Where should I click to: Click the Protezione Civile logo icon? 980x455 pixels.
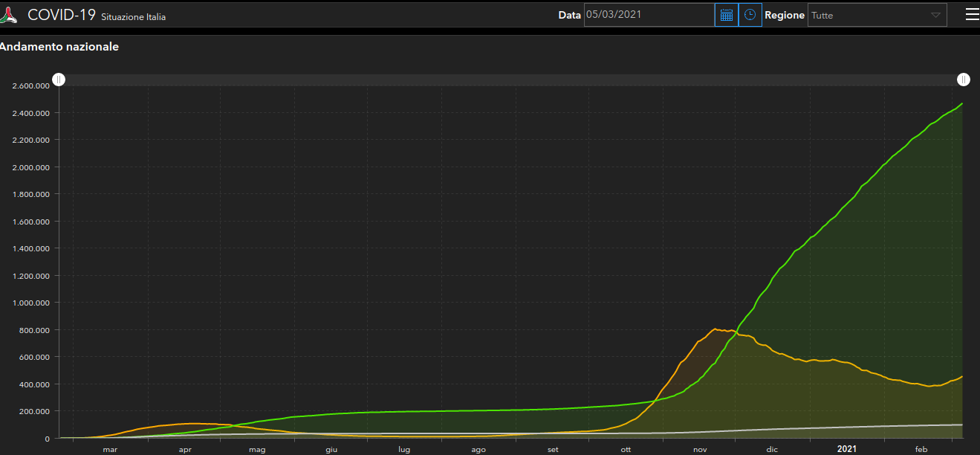click(10, 15)
